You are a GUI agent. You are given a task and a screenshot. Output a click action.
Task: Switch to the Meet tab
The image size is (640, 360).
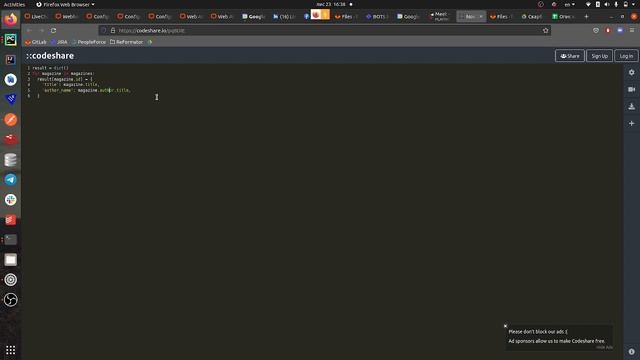pos(440,17)
